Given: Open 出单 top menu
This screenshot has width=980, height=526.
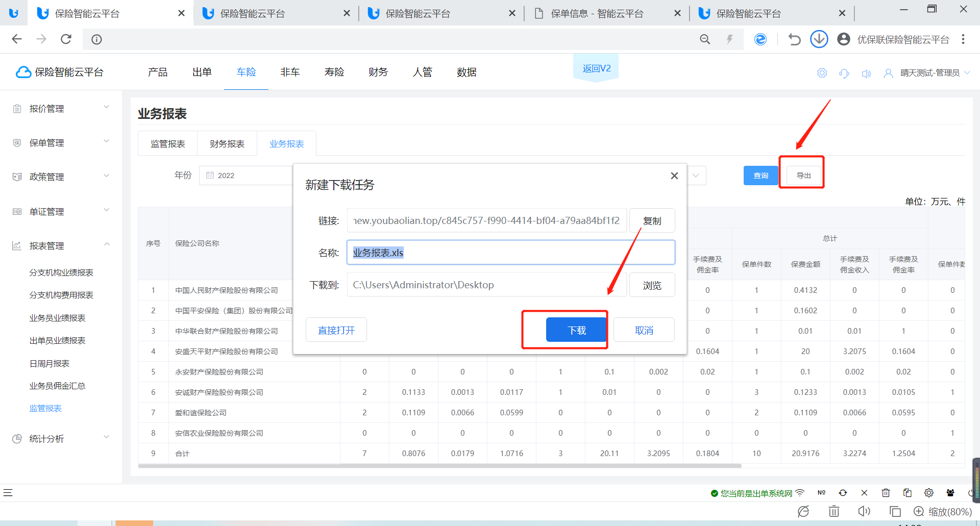Looking at the screenshot, I should pyautogui.click(x=202, y=72).
